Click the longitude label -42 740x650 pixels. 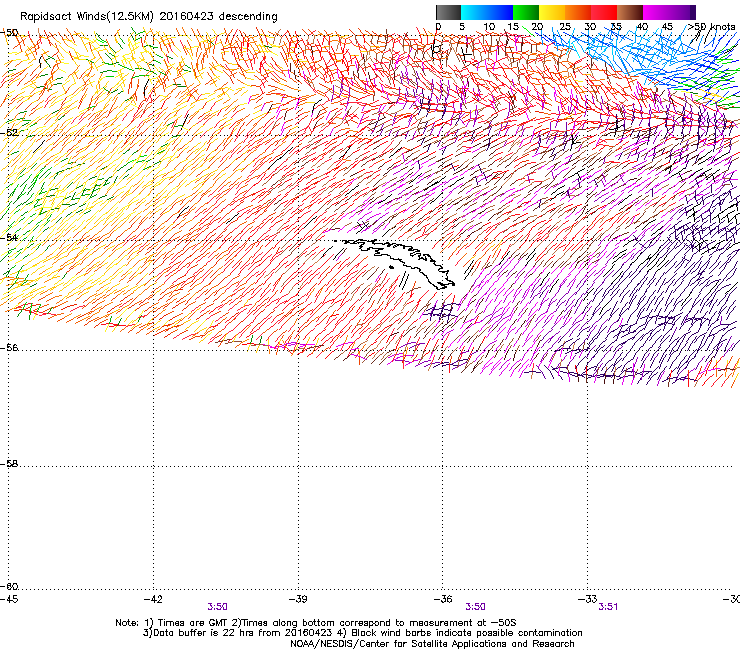point(153,599)
